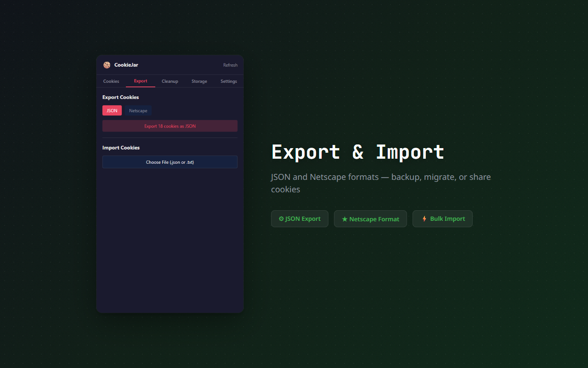The height and width of the screenshot is (368, 588).
Task: Click the Import Cookies section heading
Action: pos(121,147)
